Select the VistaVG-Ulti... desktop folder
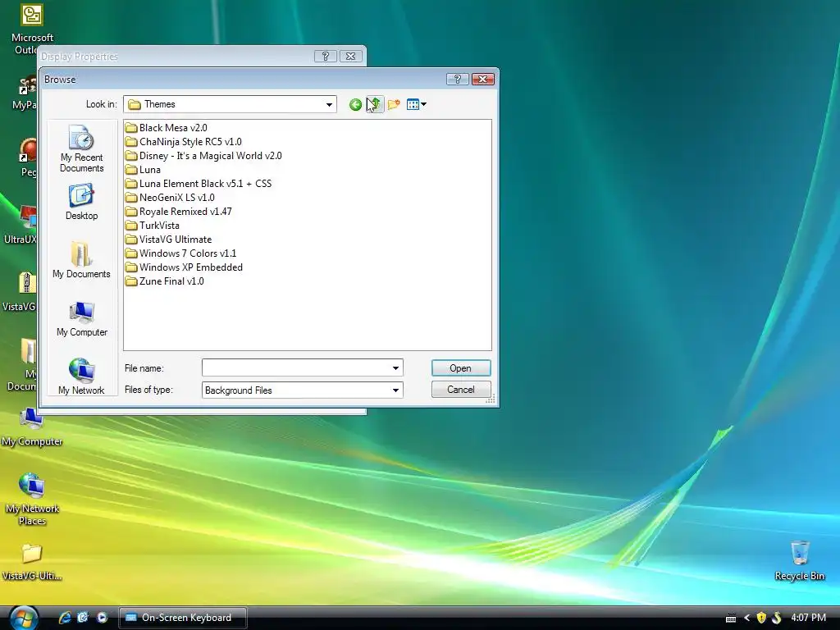 pyautogui.click(x=32, y=563)
